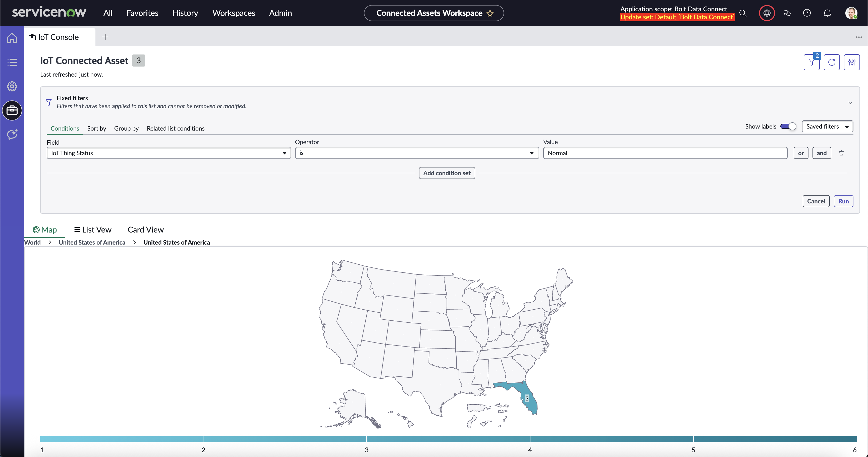Open the settings gear in left sidebar
This screenshot has width=868, height=457.
click(12, 86)
